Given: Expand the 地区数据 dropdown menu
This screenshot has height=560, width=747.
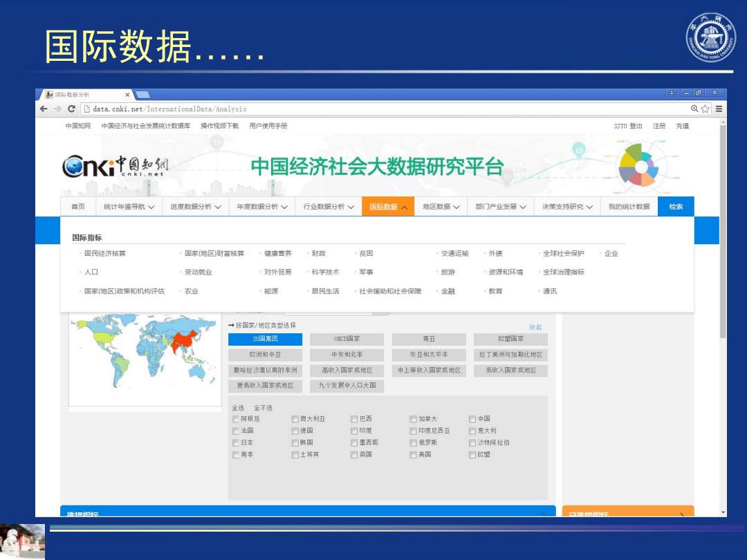Looking at the screenshot, I should (x=441, y=207).
